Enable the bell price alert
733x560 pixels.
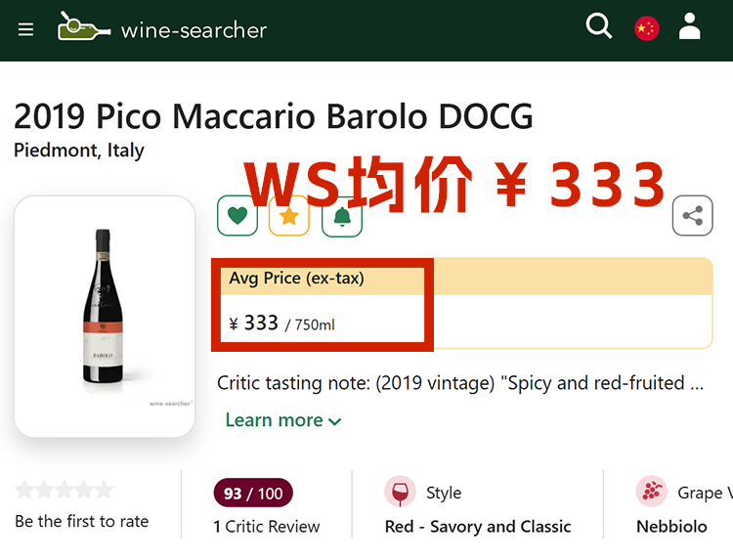(x=342, y=216)
